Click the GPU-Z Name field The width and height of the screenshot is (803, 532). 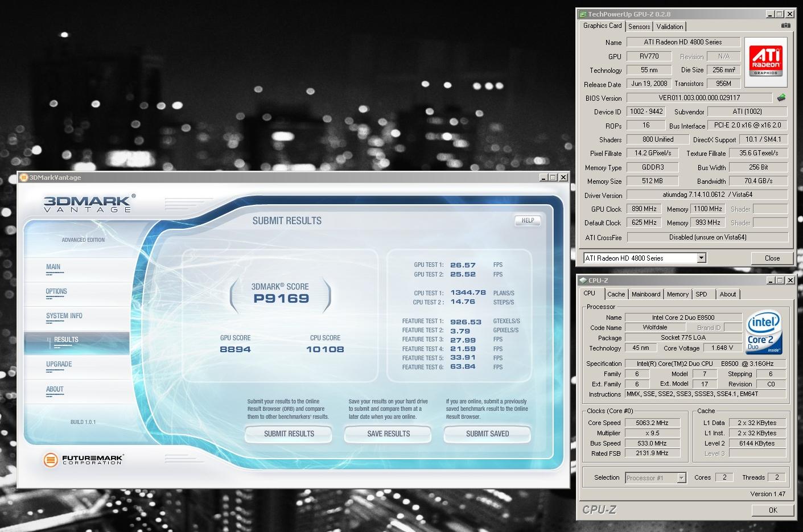coord(683,42)
